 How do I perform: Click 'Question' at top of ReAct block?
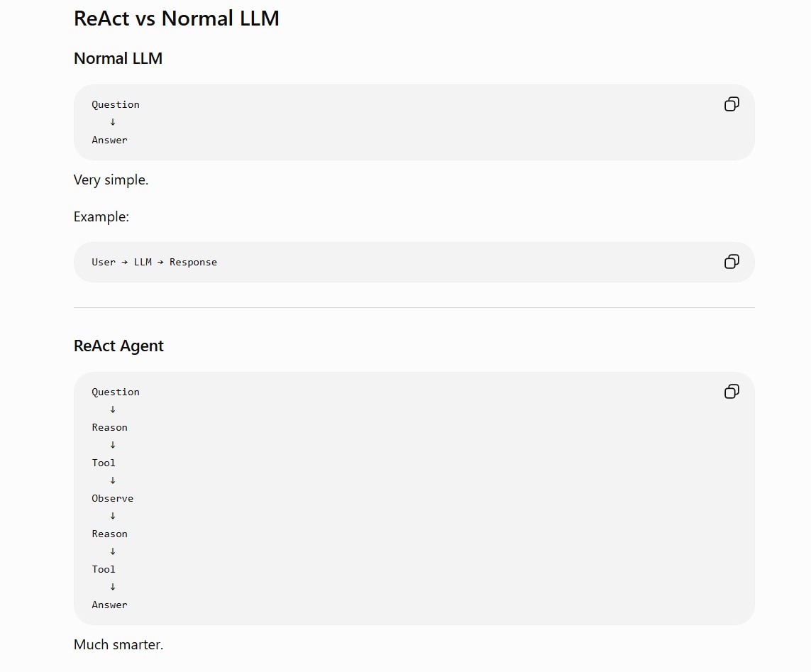click(x=116, y=392)
